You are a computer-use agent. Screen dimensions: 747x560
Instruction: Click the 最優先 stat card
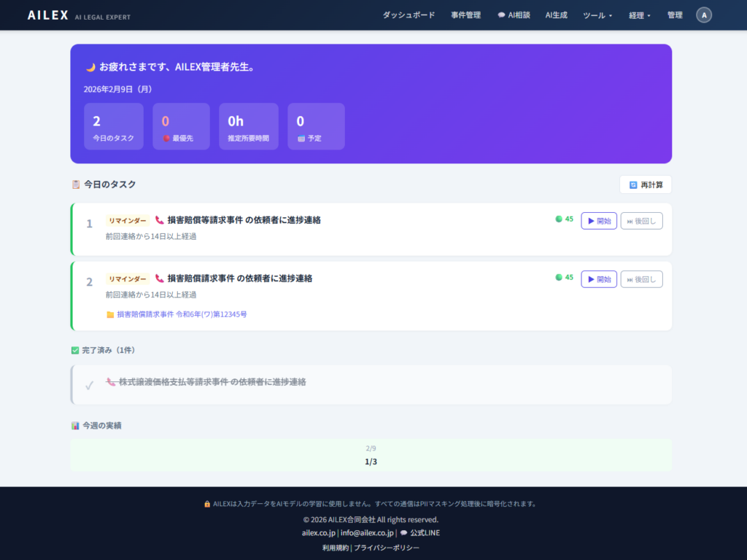point(181,126)
